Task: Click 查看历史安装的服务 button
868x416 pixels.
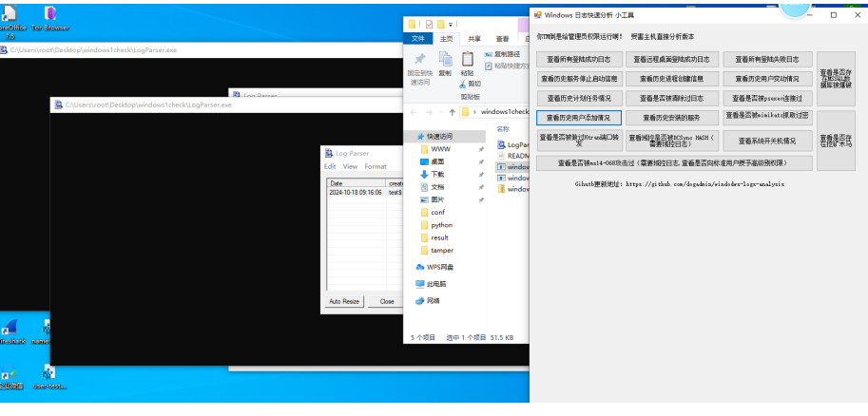Action: coord(672,118)
